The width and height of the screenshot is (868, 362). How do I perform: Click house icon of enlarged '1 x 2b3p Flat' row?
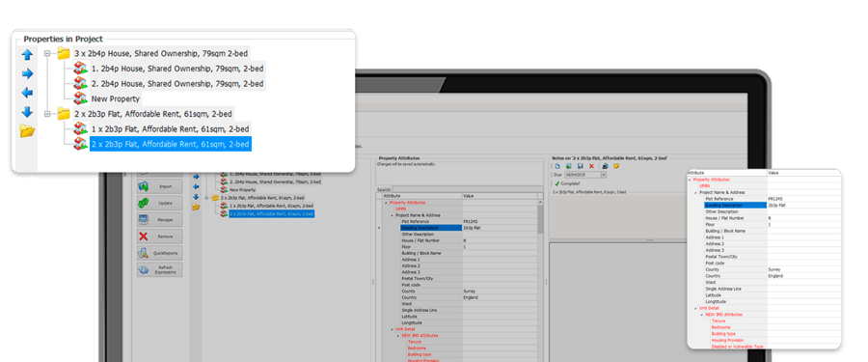click(81, 128)
